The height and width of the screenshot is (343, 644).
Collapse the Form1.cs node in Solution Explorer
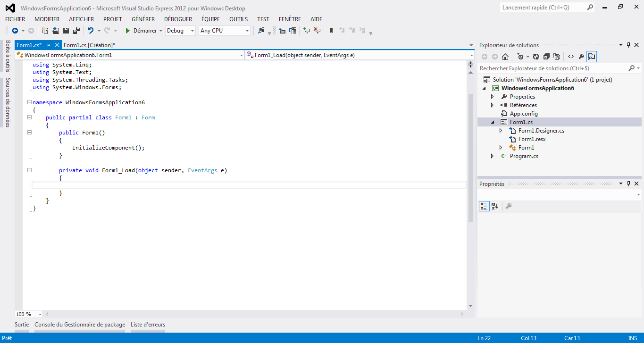(x=493, y=122)
